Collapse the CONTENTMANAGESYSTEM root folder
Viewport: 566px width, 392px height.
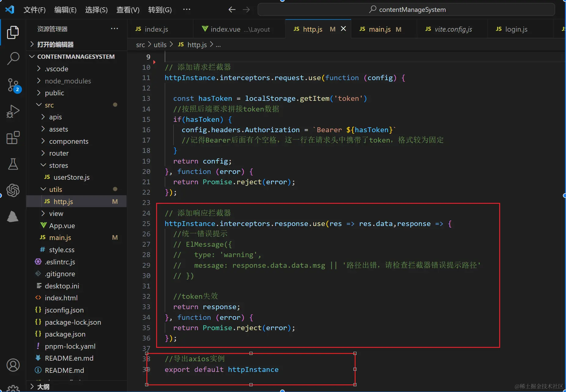pos(76,57)
